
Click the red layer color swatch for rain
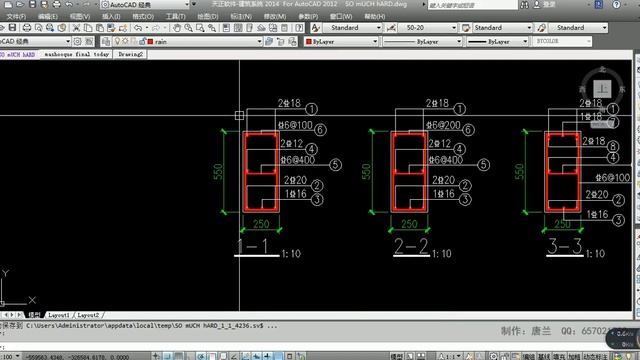[150, 41]
